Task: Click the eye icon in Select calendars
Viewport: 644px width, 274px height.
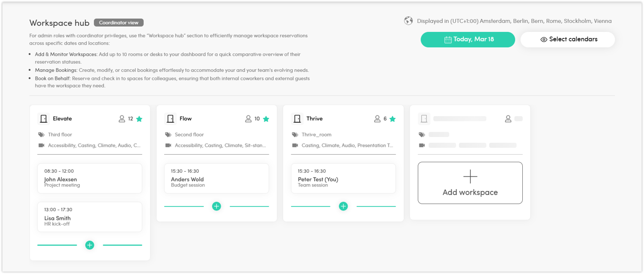Action: (x=544, y=39)
